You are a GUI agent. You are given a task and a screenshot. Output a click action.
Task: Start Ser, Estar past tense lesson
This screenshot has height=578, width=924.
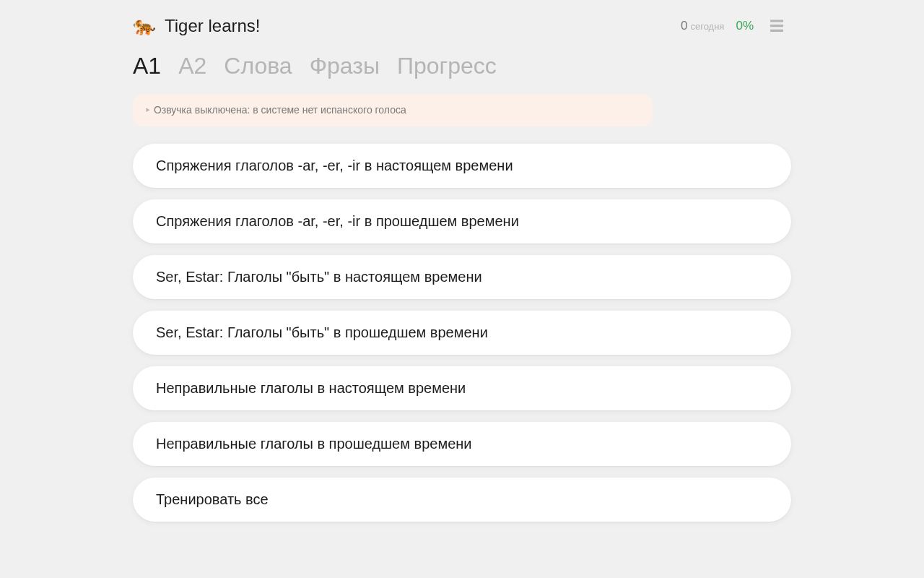pyautogui.click(x=462, y=332)
